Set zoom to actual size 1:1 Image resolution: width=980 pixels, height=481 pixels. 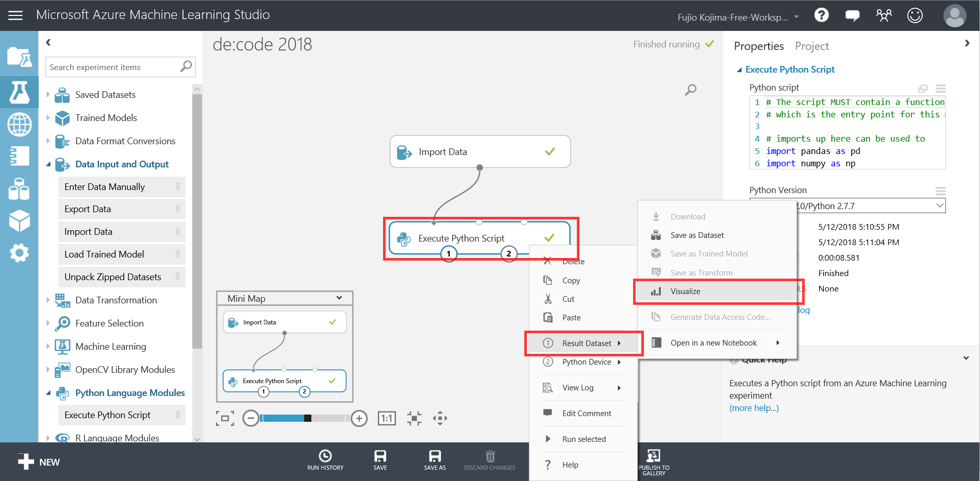coord(387,418)
